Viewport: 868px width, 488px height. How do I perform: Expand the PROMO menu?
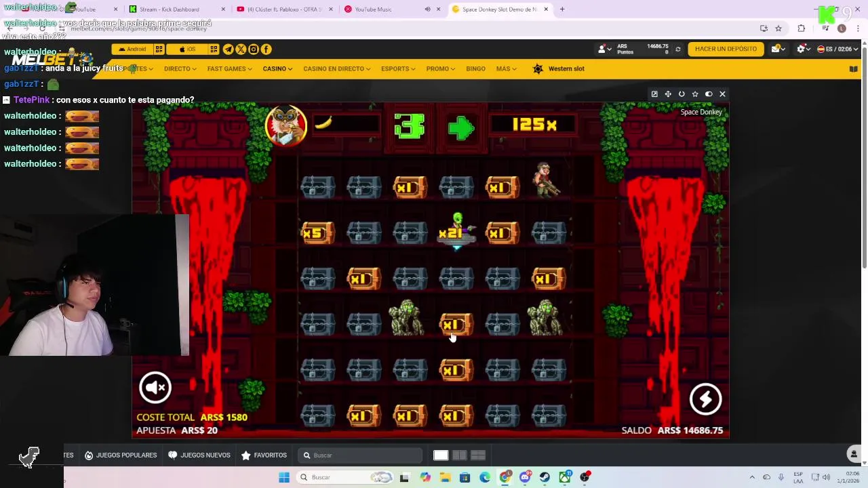[x=441, y=68]
